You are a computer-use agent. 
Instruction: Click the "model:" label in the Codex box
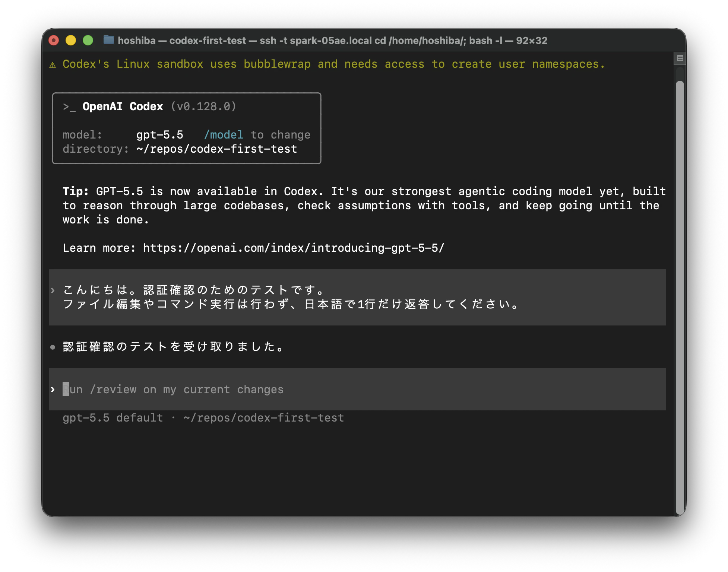click(x=82, y=135)
